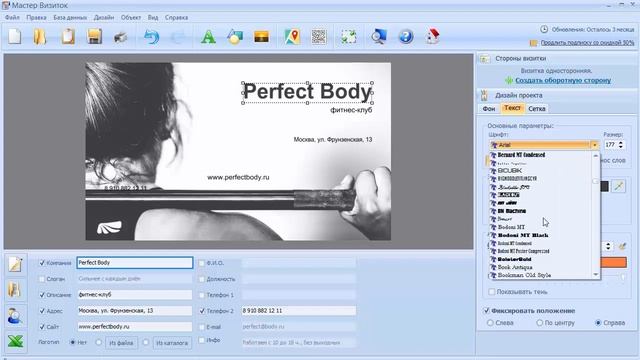Click the card sides panel header icon

point(484,58)
